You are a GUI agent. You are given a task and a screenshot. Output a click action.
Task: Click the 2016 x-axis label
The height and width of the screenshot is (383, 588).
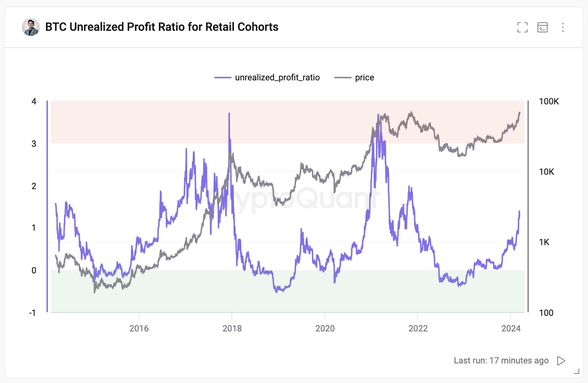point(139,329)
